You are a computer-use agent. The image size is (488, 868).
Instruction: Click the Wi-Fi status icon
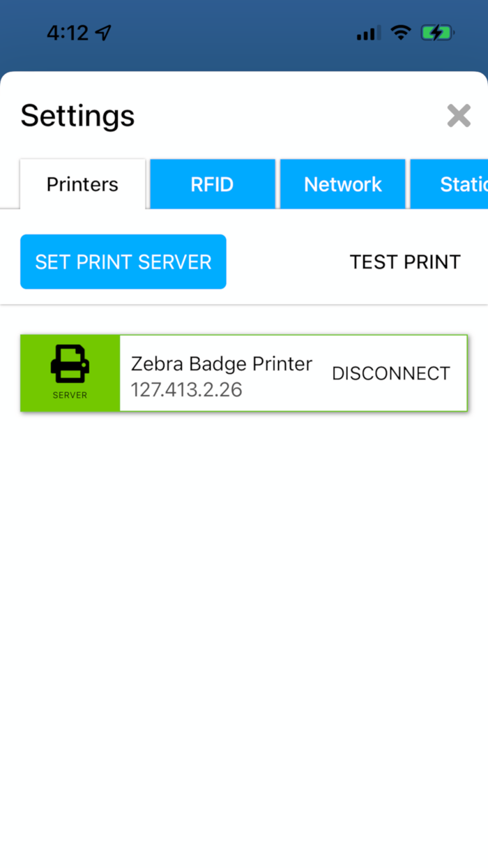[x=401, y=32]
